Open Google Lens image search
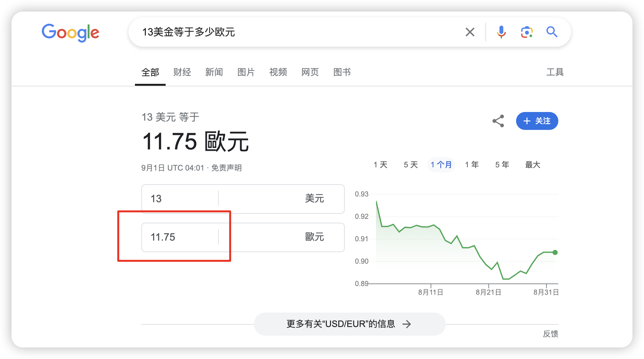This screenshot has height=359, width=644. tap(527, 32)
